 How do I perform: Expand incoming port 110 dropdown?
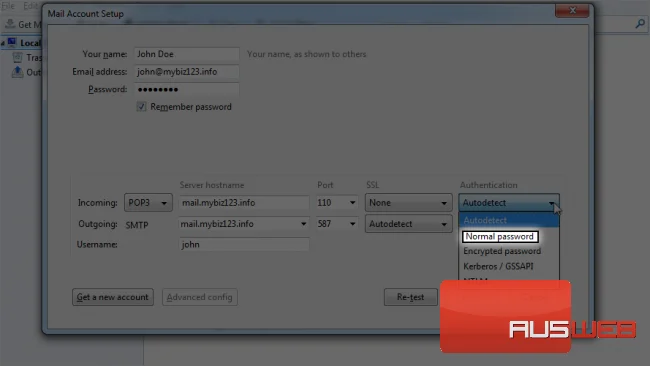pyautogui.click(x=352, y=203)
